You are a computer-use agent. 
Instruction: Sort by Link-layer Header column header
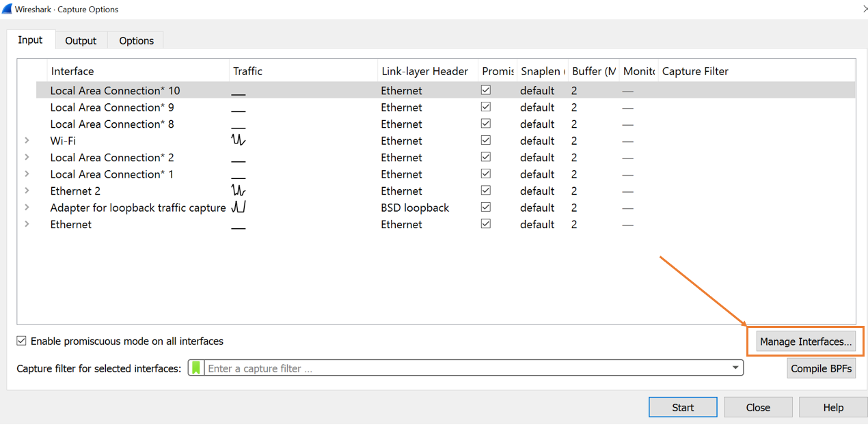click(428, 71)
